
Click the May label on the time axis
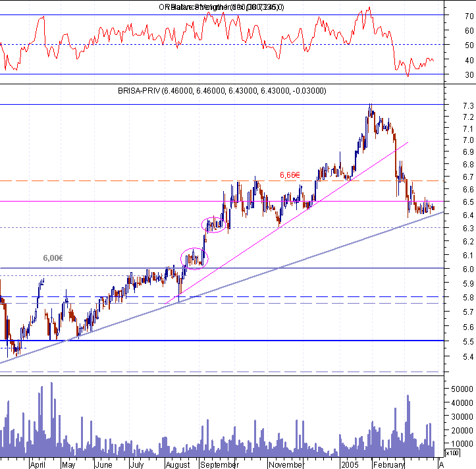[68, 465]
